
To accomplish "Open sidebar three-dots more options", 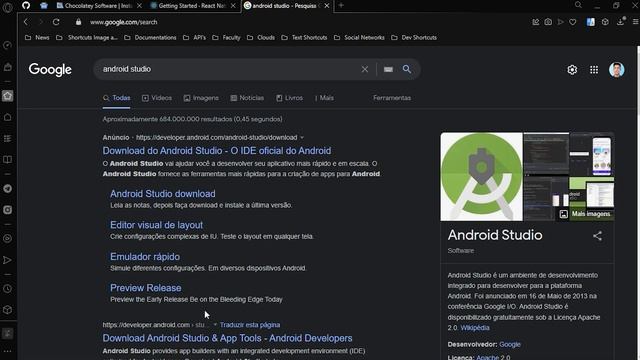I will [7, 351].
